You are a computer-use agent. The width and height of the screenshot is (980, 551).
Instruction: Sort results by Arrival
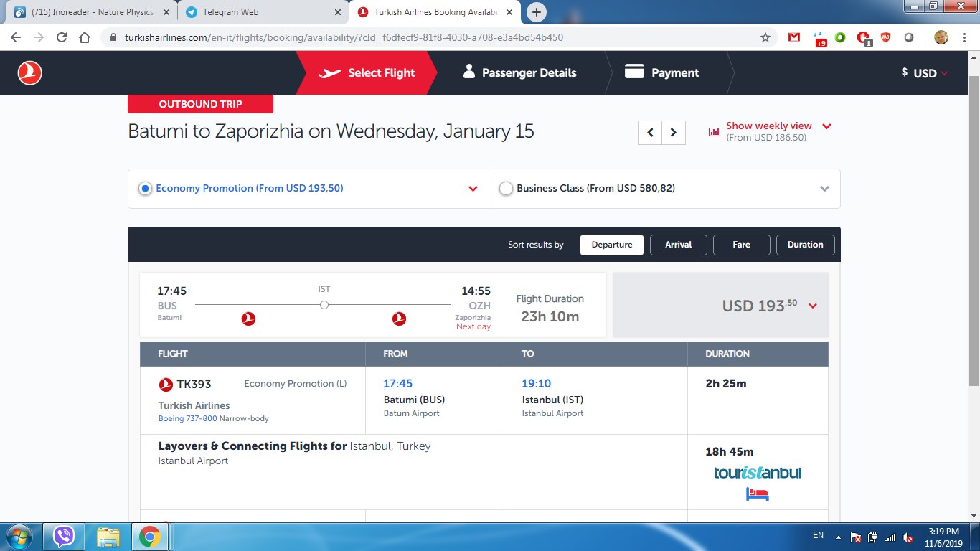(679, 245)
